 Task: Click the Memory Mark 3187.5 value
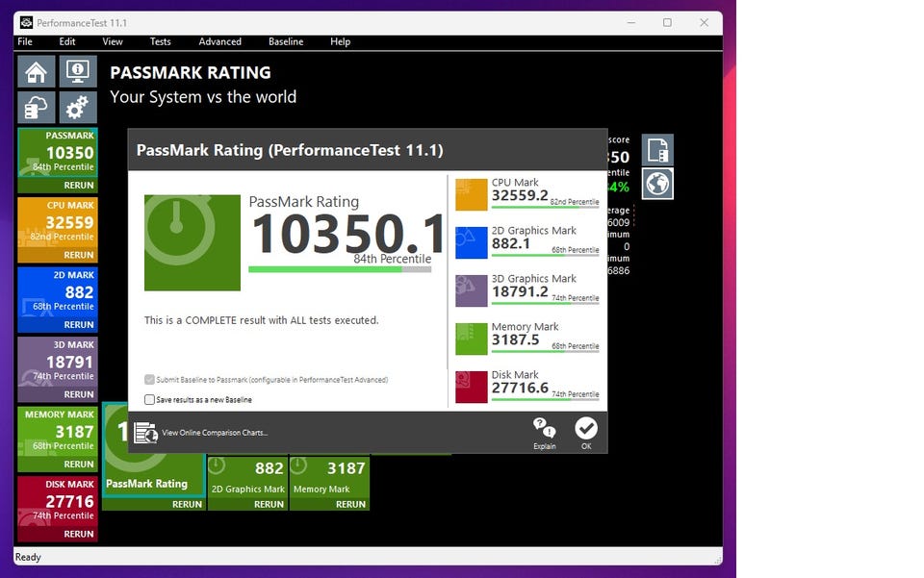pyautogui.click(x=515, y=339)
